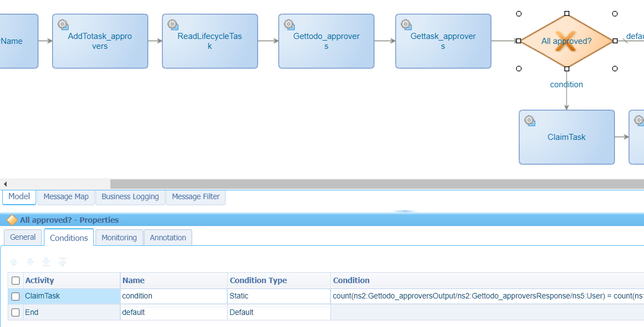The width and height of the screenshot is (644, 327).
Task: Switch to the General properties tab
Action: click(23, 238)
